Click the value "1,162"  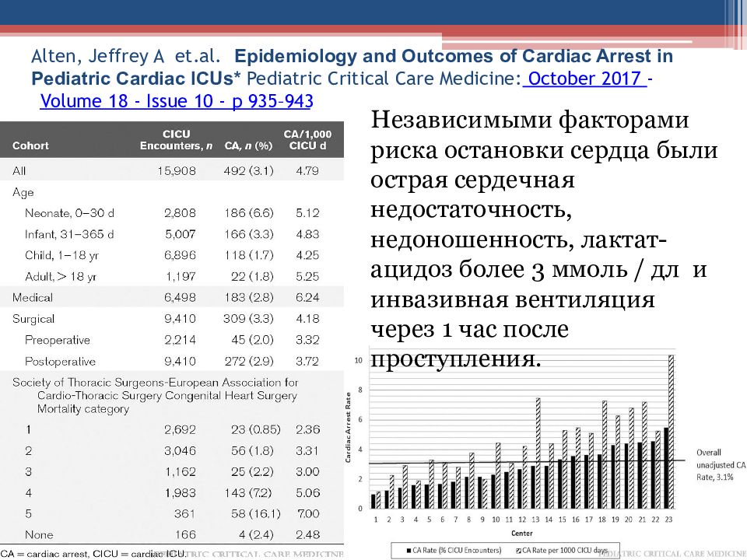click(181, 472)
